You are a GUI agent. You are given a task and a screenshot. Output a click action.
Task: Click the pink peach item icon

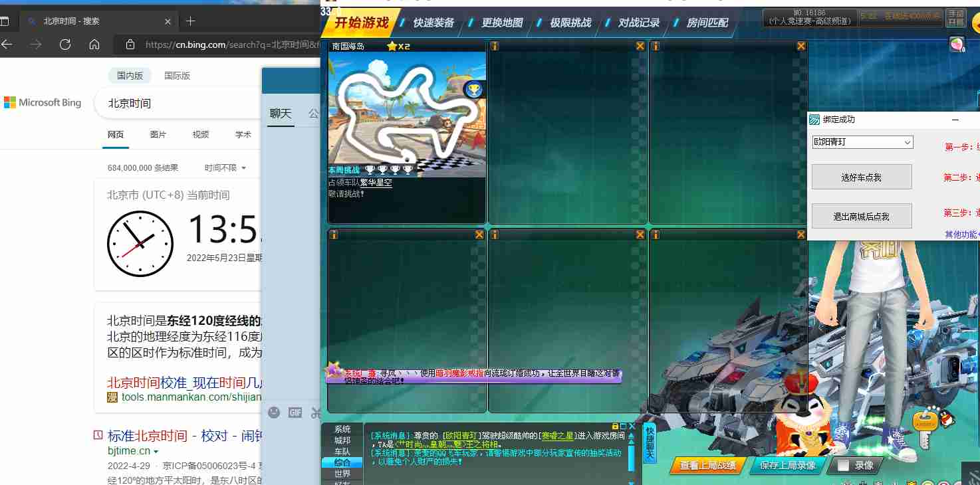[x=957, y=45]
